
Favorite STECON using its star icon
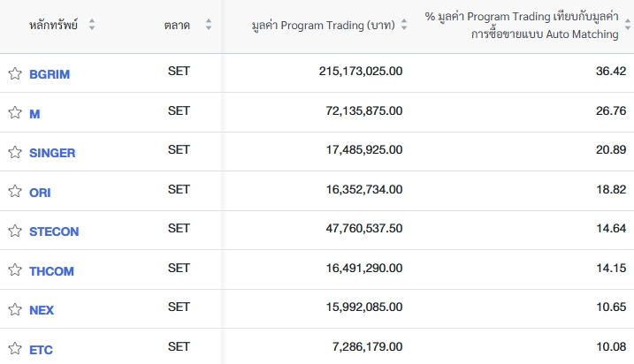15,231
